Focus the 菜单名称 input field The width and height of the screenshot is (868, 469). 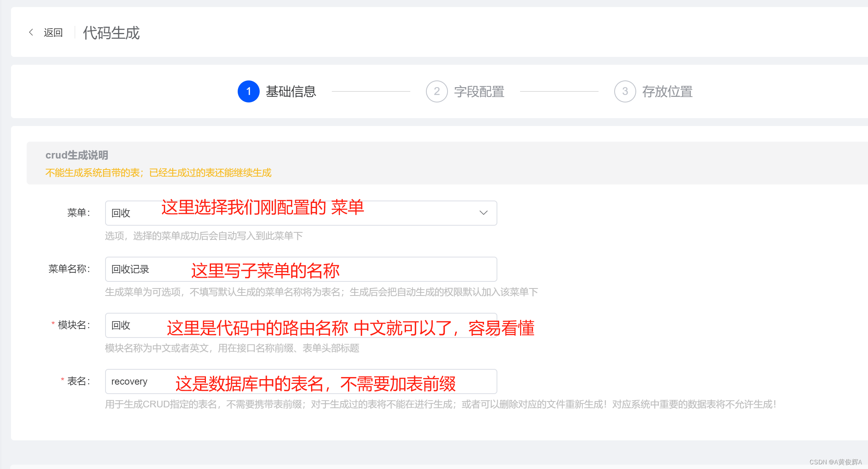[301, 269]
